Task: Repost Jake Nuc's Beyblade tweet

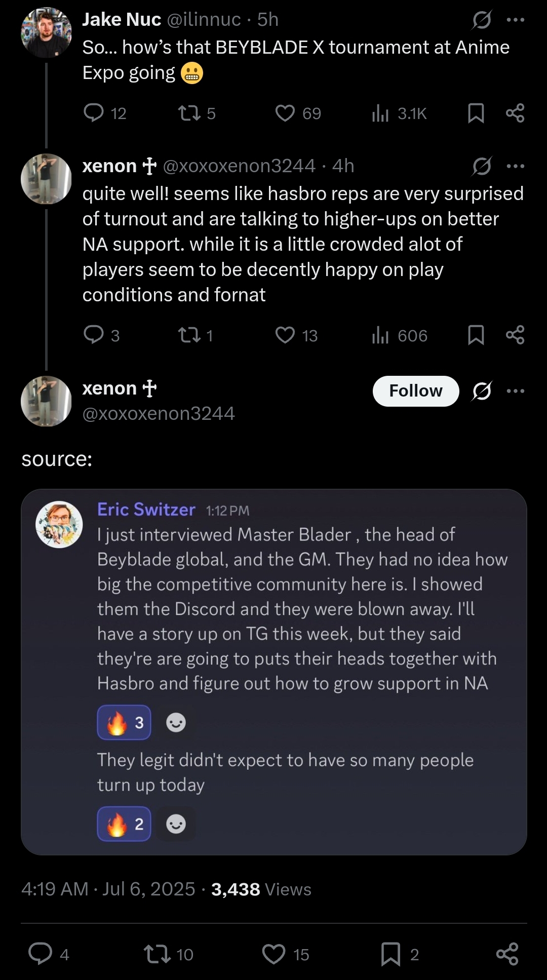Action: click(189, 113)
